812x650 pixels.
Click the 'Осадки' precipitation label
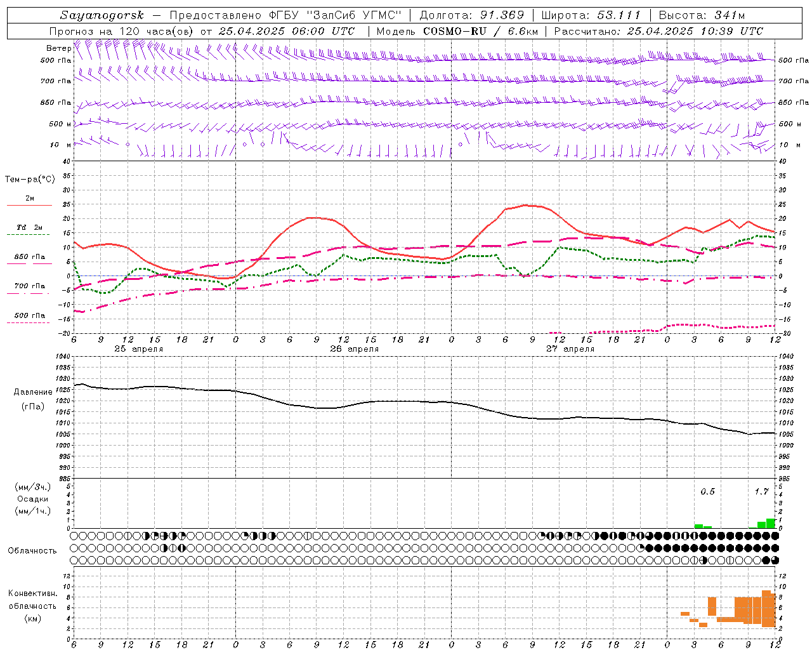(32, 499)
